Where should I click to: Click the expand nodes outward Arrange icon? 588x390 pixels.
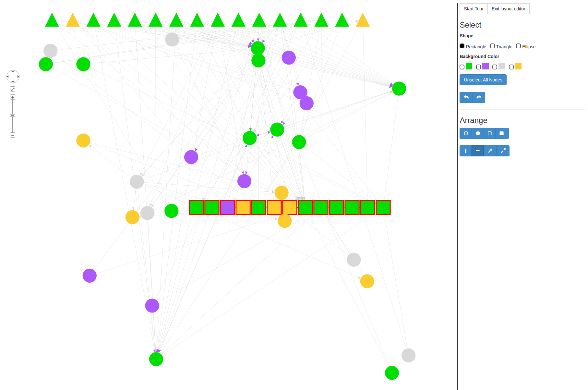pos(503,151)
